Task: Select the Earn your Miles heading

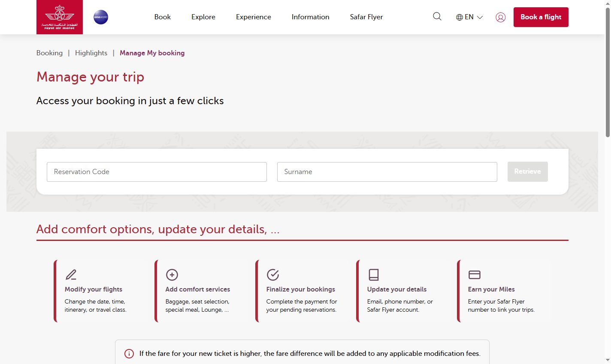Action: click(x=491, y=289)
